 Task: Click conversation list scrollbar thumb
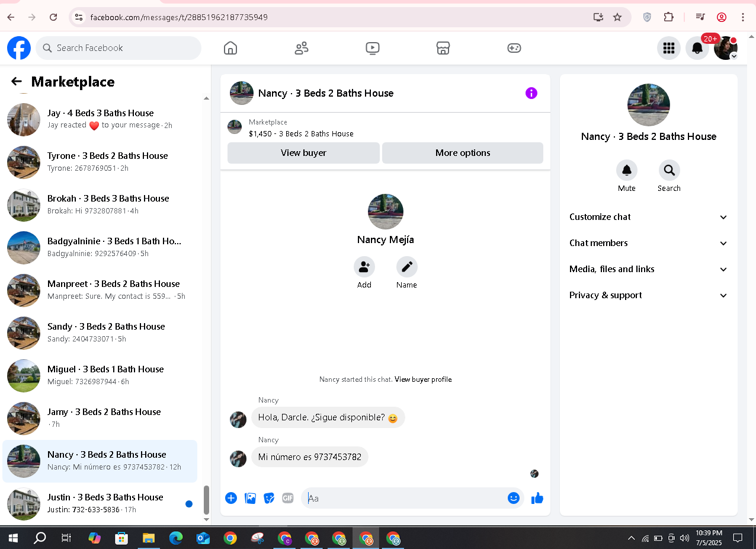206,500
